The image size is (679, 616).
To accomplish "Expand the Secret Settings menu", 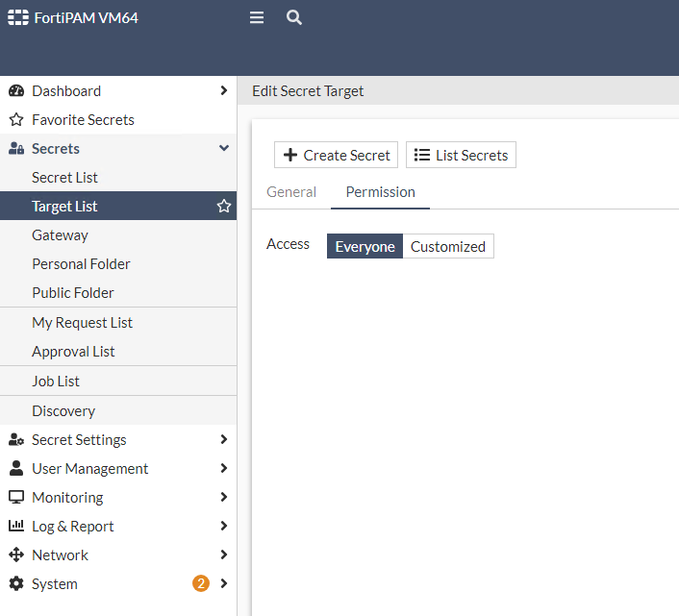I will (224, 439).
